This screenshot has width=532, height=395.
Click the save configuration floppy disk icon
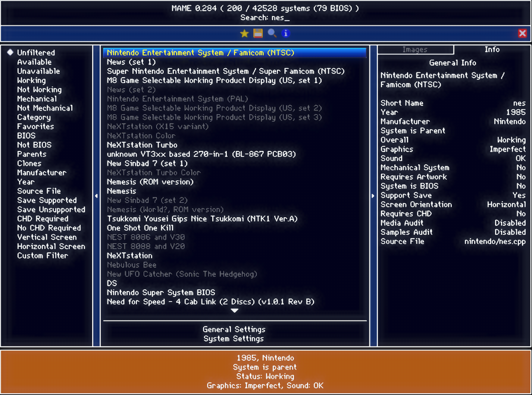(x=258, y=33)
